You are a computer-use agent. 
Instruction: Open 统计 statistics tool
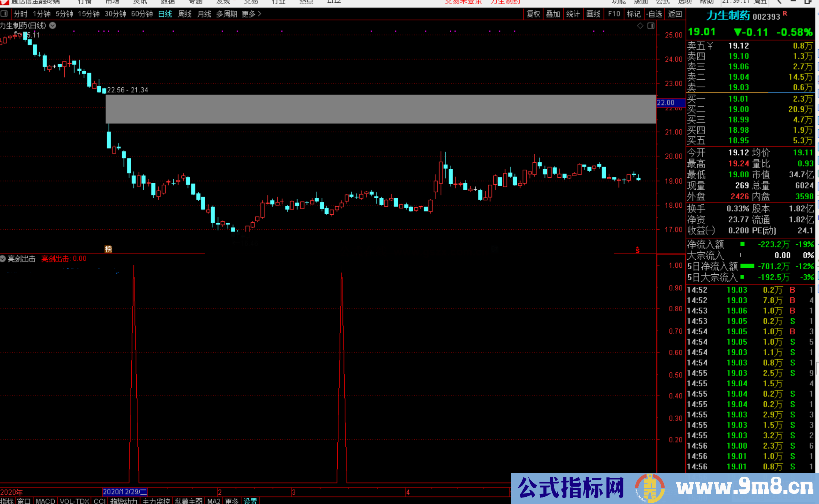click(573, 14)
